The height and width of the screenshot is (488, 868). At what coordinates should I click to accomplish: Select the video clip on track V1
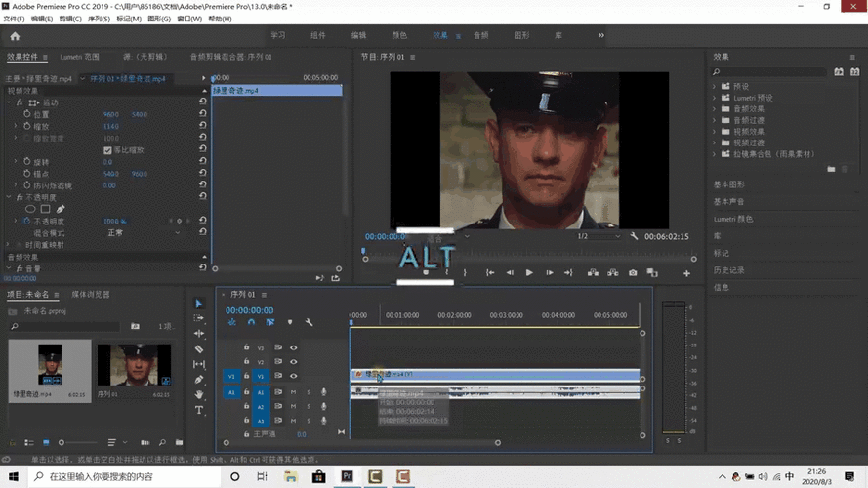tap(495, 375)
